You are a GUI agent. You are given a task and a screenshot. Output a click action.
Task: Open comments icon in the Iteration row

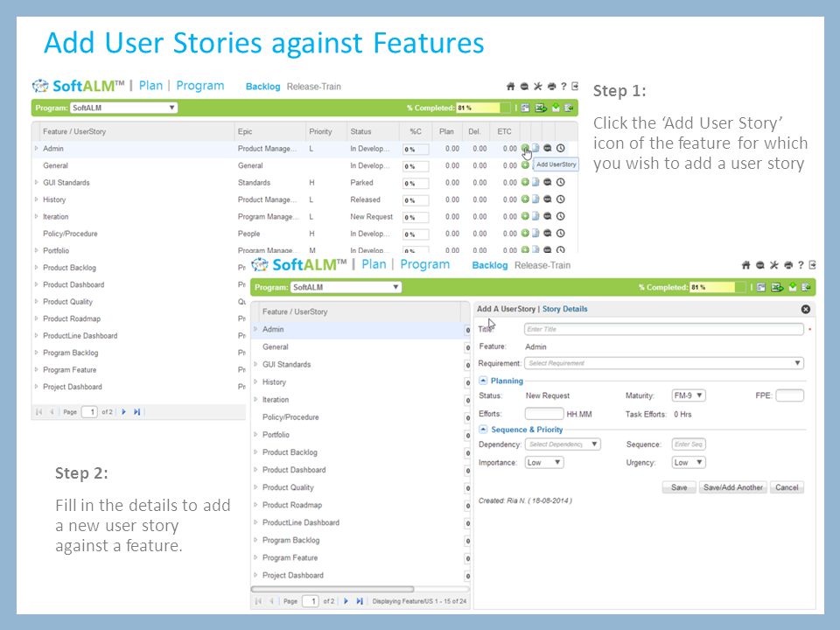pyautogui.click(x=548, y=216)
